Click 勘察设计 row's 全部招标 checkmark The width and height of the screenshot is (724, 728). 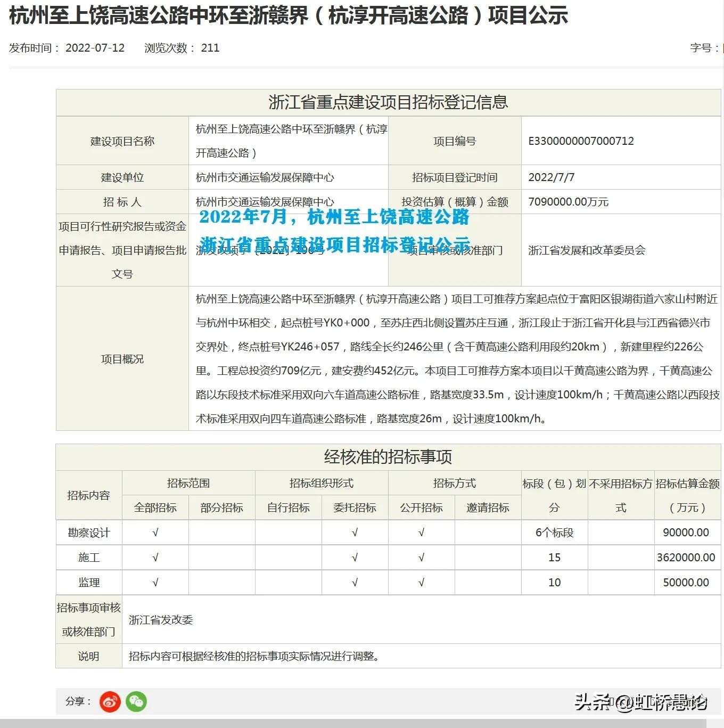pyautogui.click(x=155, y=533)
